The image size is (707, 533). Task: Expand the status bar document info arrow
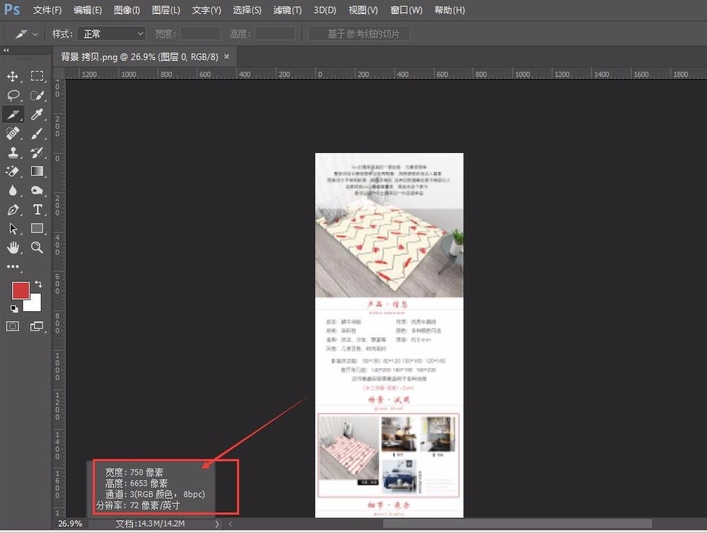point(218,523)
